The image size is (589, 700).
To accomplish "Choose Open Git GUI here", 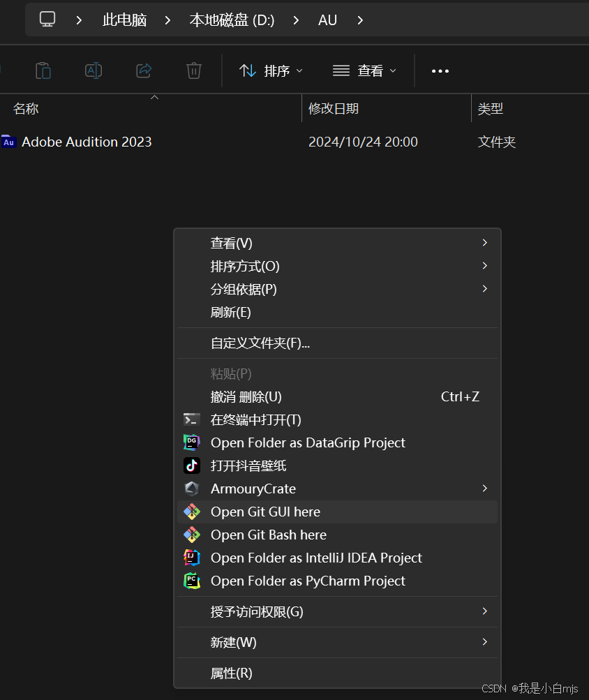I will 337,512.
